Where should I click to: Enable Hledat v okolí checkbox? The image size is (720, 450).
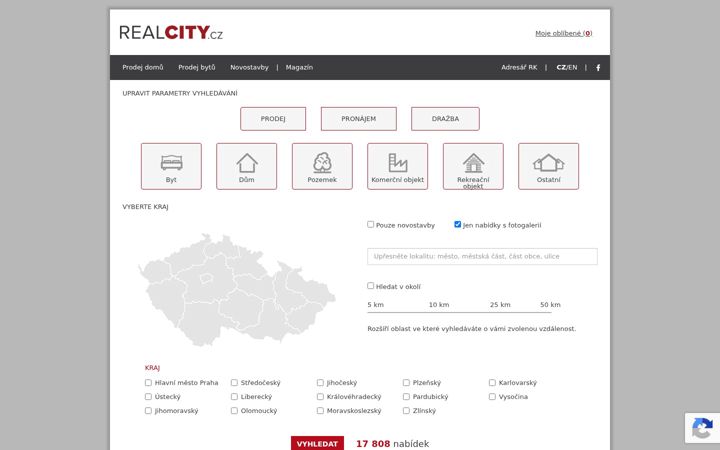(x=371, y=286)
